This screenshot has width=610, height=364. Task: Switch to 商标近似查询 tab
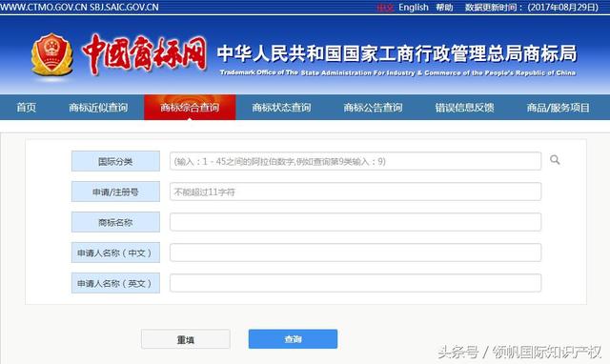(x=98, y=108)
